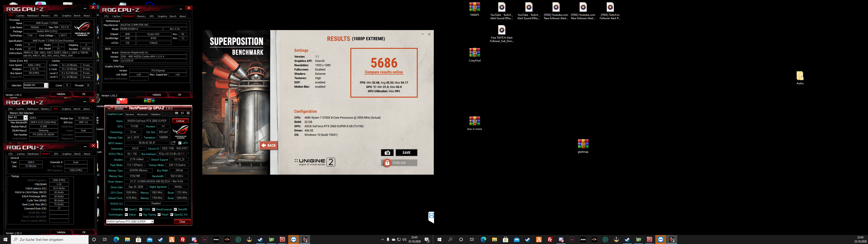Click the microphone icon in the system tray
The image size is (868, 244).
click(x=388, y=240)
